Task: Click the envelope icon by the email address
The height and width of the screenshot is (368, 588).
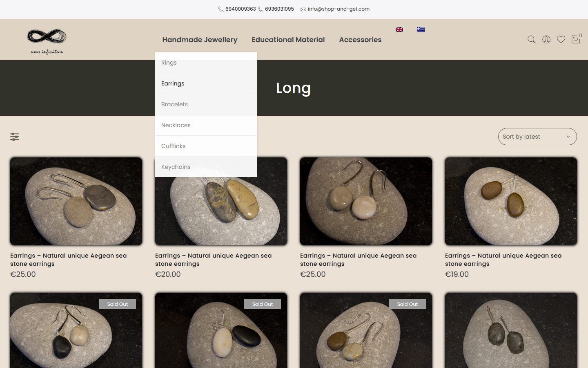Action: click(303, 9)
